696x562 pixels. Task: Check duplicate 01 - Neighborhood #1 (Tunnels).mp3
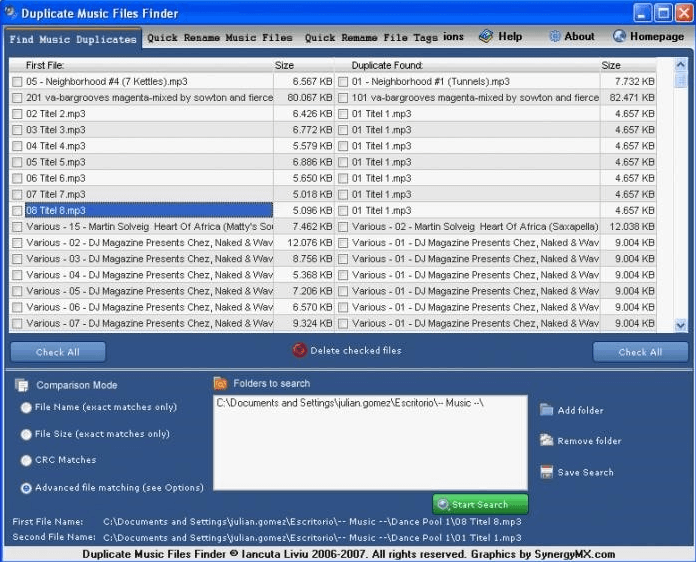click(343, 82)
